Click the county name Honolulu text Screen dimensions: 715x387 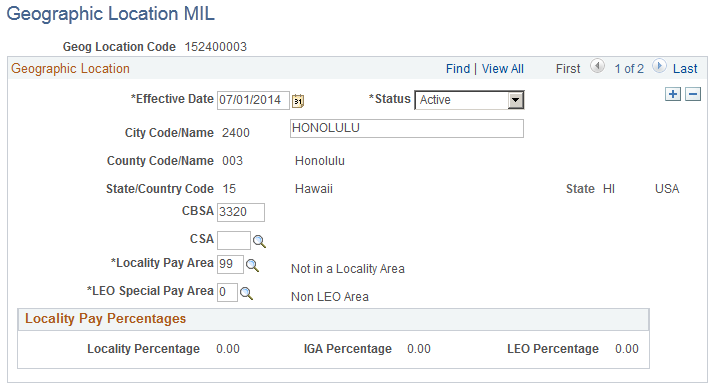(x=320, y=161)
